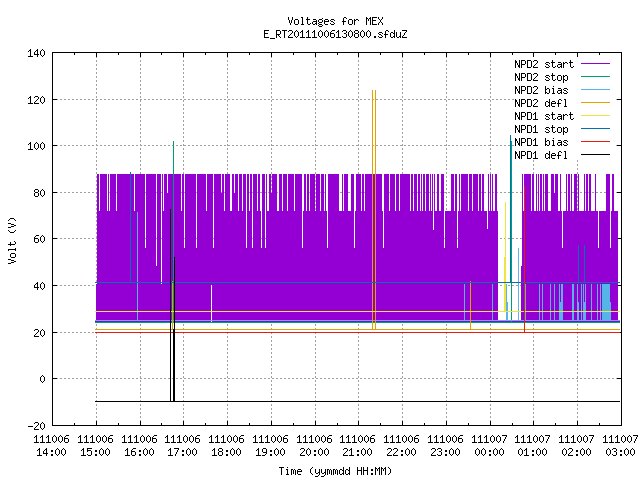This screenshot has width=640, height=480.
Task: Click the y-axis tick value 20
Action: point(39,333)
